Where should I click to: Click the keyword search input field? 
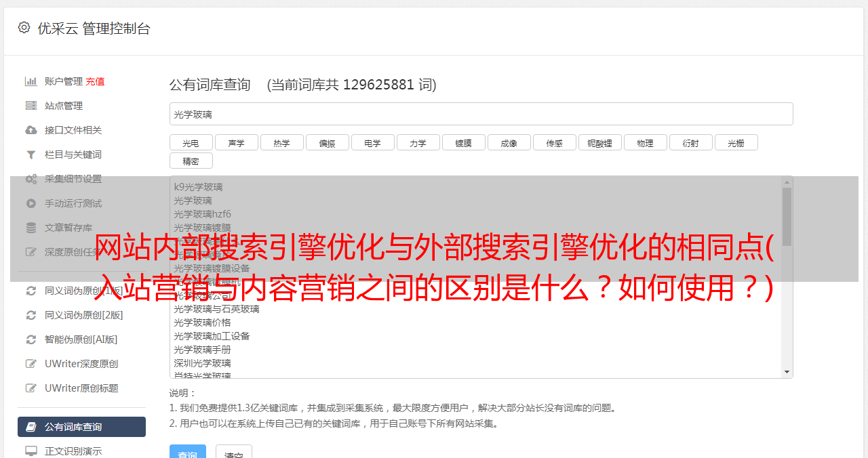[x=481, y=114]
